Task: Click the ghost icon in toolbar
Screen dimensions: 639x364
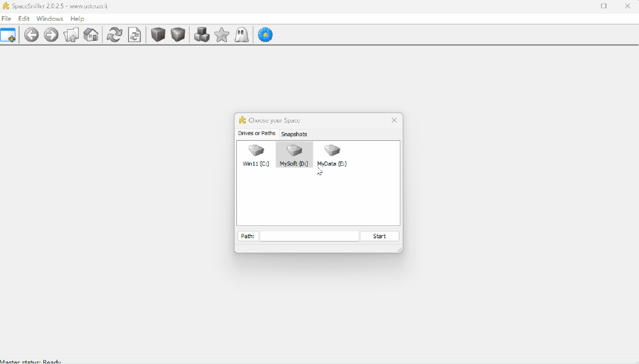Action: point(242,35)
